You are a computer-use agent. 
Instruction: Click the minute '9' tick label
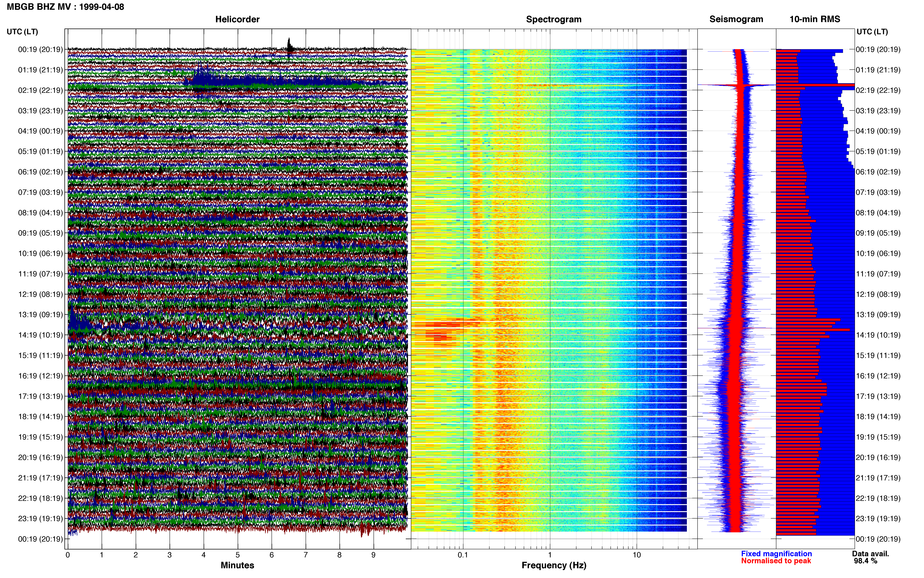point(373,555)
